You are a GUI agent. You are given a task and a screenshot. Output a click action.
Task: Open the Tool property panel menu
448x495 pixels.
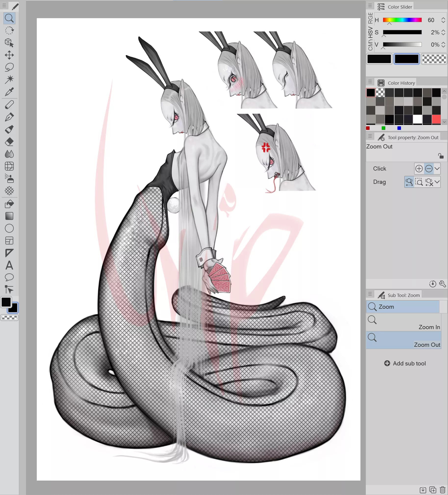pyautogui.click(x=370, y=136)
